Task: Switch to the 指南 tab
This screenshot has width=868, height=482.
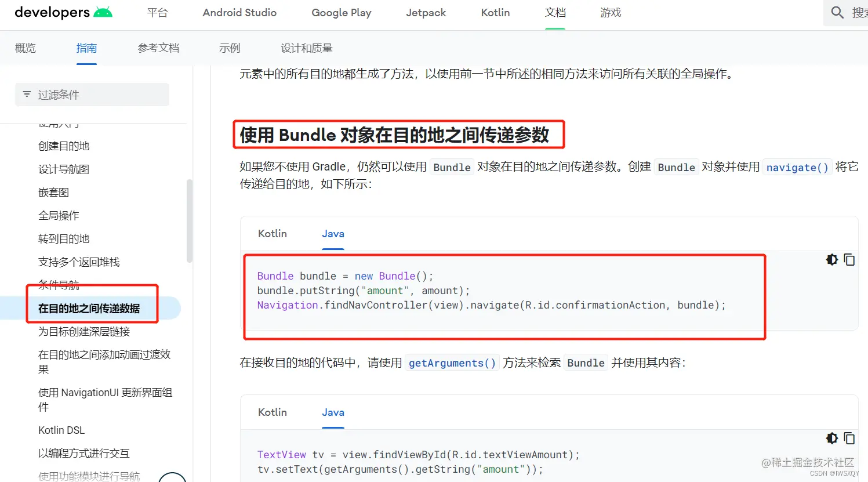Action: click(86, 48)
